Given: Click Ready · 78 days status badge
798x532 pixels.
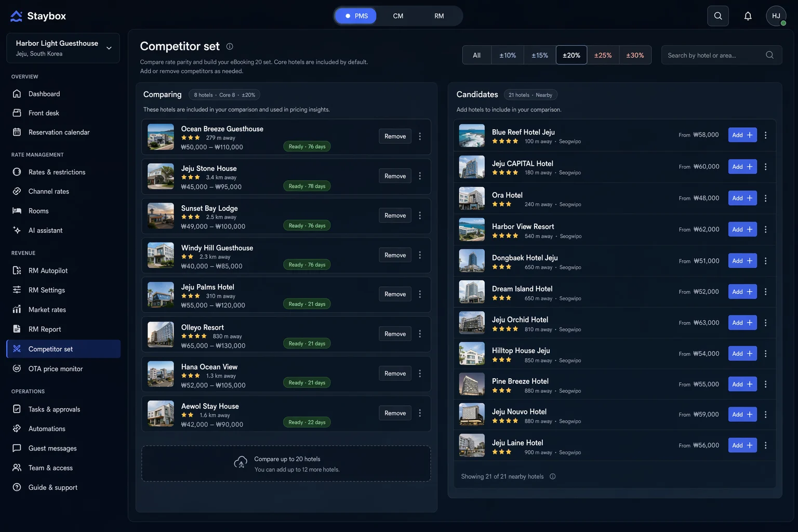Looking at the screenshot, I should click(x=307, y=186).
